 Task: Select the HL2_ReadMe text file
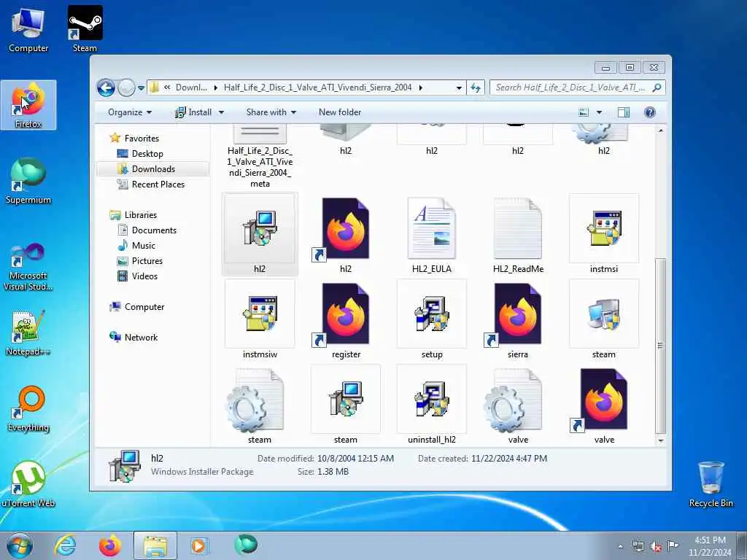pyautogui.click(x=518, y=236)
